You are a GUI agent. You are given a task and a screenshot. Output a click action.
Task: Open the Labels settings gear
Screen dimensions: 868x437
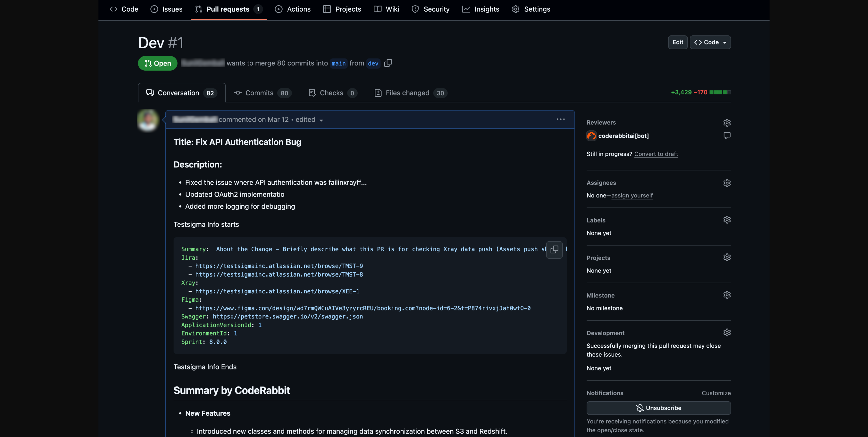[727, 219]
